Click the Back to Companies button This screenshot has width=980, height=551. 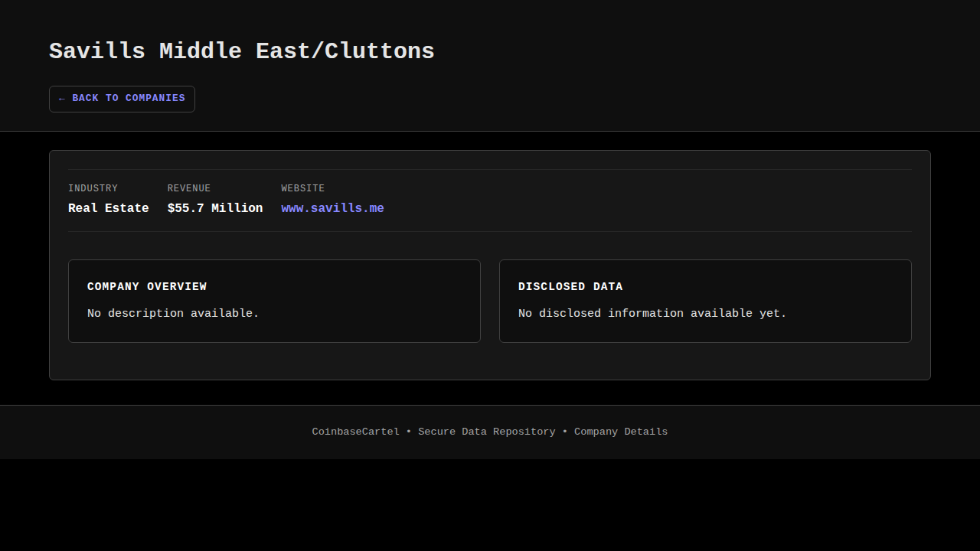pyautogui.click(x=122, y=99)
